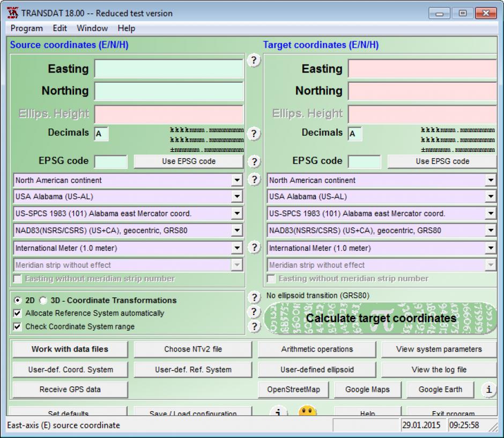The image size is (504, 438).
Task: Click the help icon beside International Meter dropdown
Action: 254,247
